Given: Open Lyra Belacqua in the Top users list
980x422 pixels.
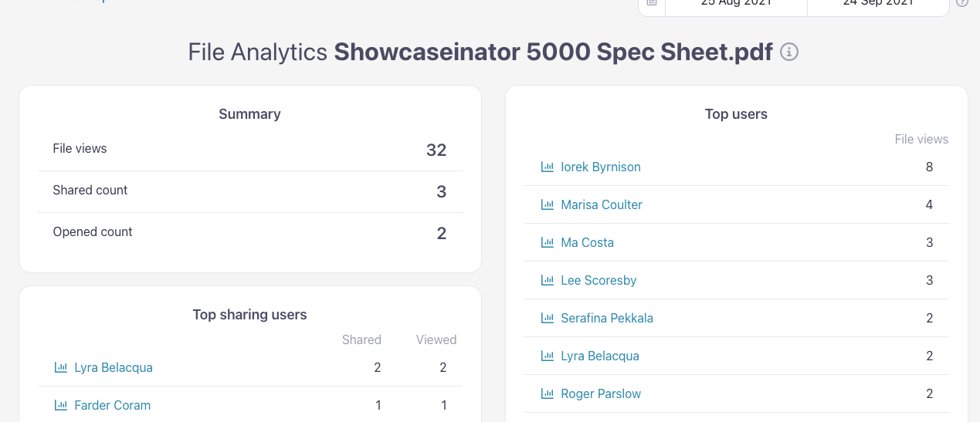Looking at the screenshot, I should click(600, 356).
